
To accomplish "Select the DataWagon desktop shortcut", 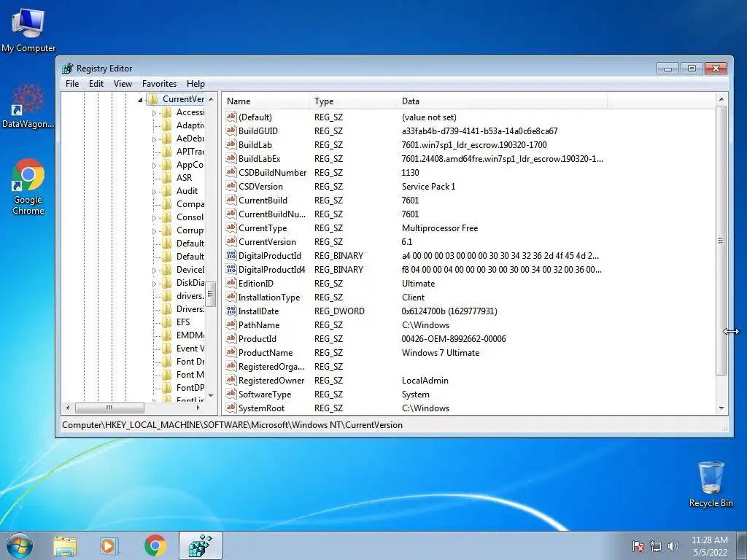I will (28, 106).
